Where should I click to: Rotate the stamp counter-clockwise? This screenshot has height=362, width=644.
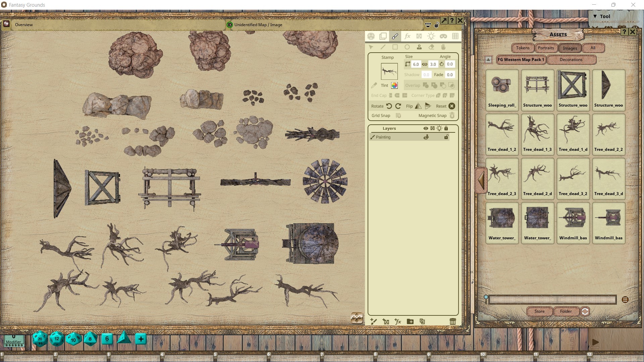(x=389, y=106)
